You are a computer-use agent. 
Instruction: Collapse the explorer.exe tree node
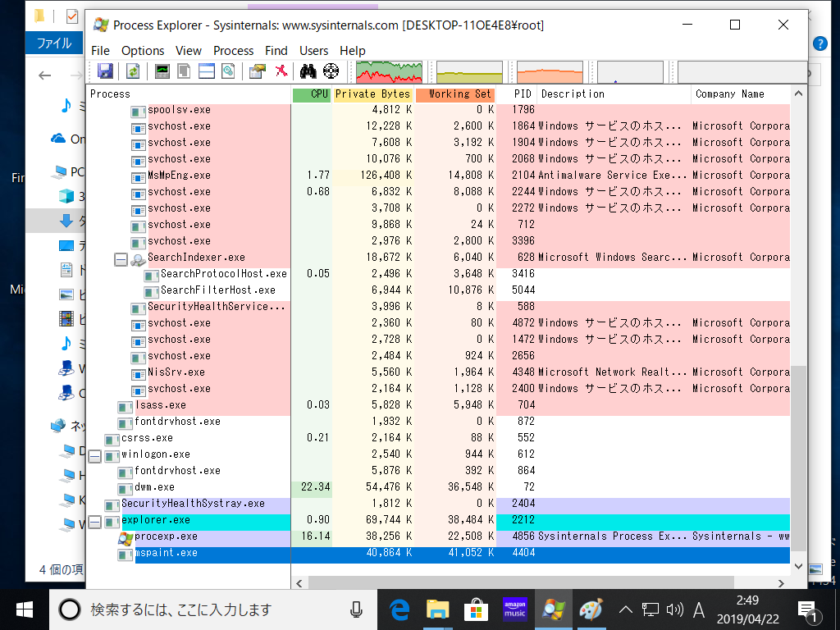(x=95, y=523)
